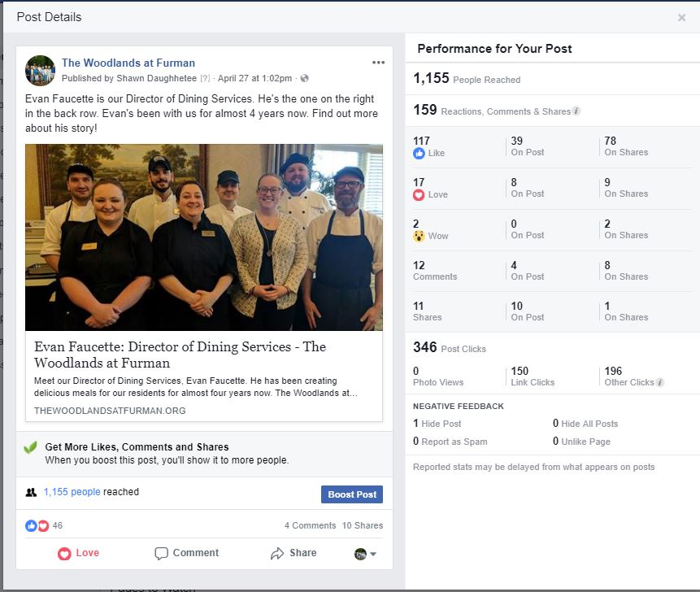This screenshot has width=700, height=592.
Task: Click the 346 Post Clicks total
Action: (x=450, y=347)
